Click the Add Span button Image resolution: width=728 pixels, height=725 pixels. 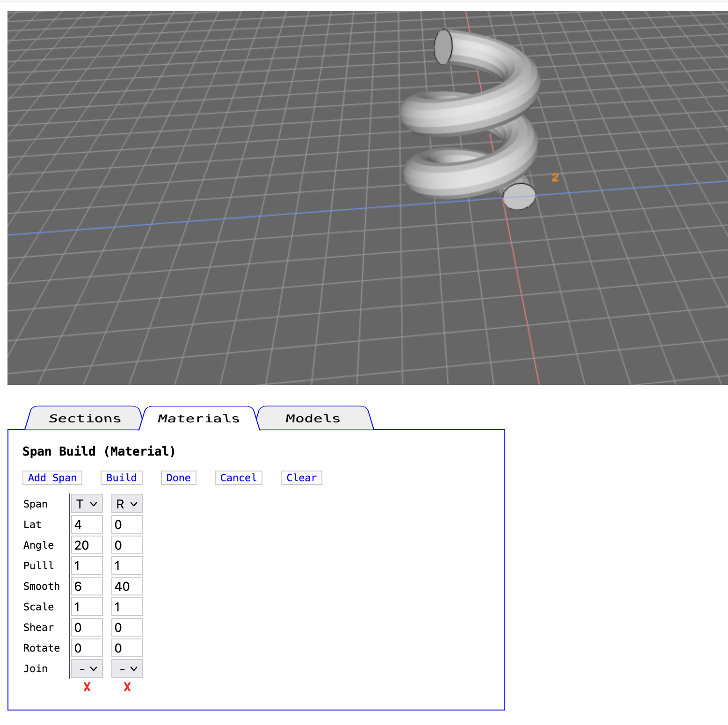[x=52, y=478]
